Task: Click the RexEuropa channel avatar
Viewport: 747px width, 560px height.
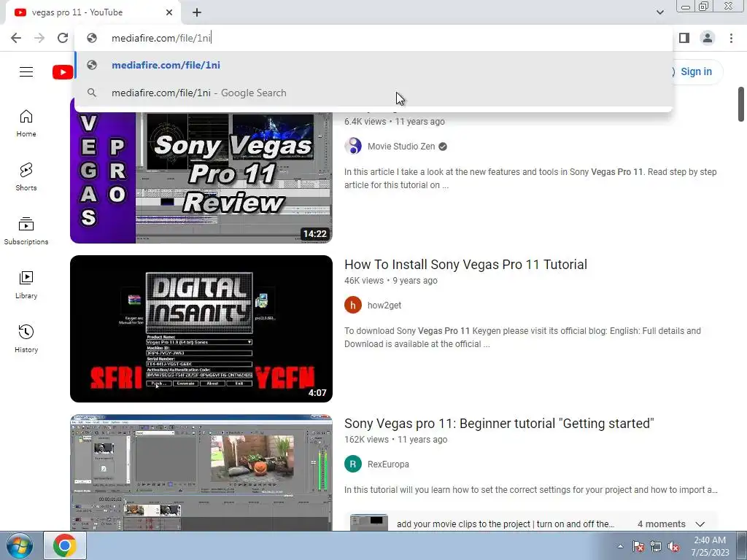Action: [x=353, y=464]
